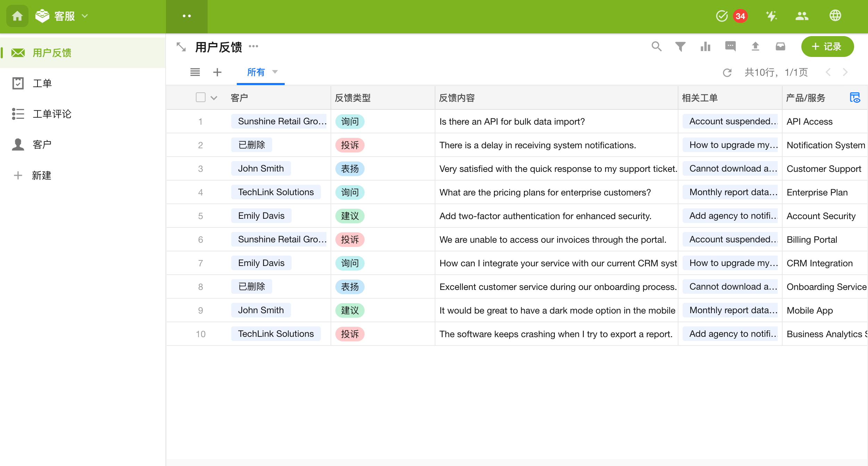Toggle the select-all checkbox in header
The height and width of the screenshot is (466, 868).
click(x=200, y=98)
